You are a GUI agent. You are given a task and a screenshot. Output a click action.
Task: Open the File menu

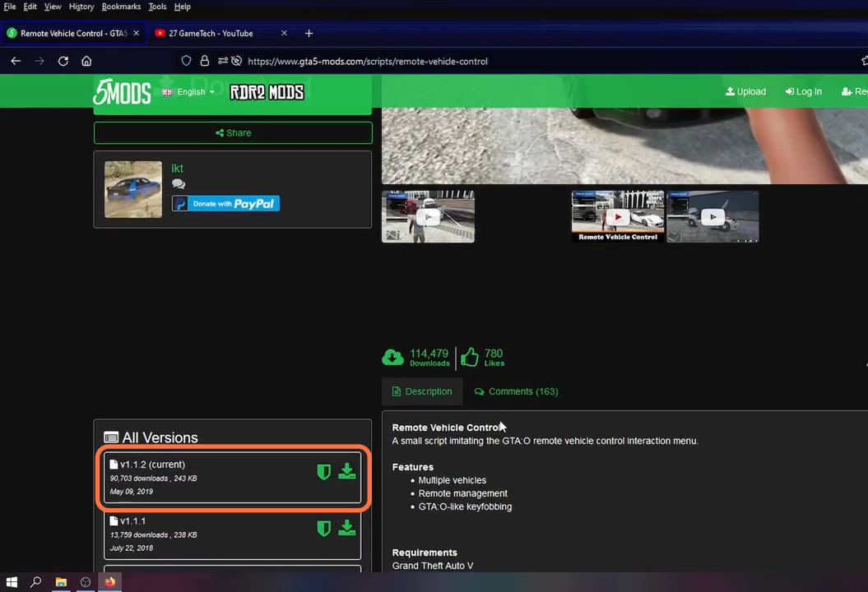click(9, 7)
